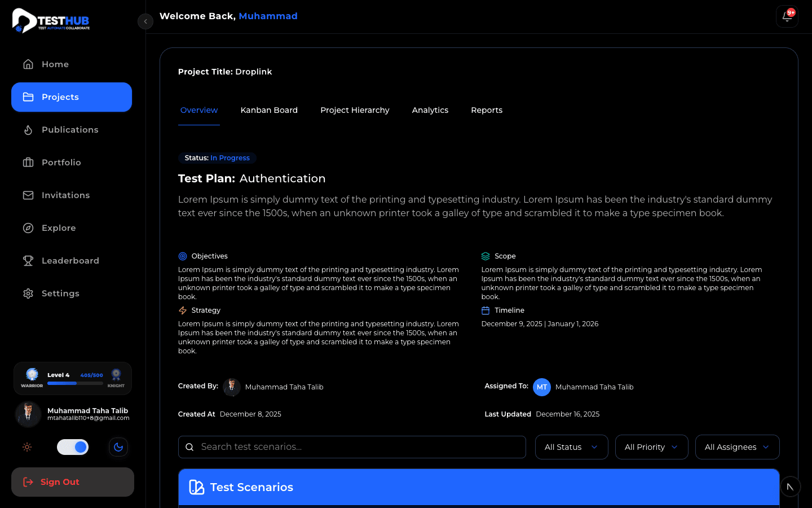Click the Knight badge icon
Image resolution: width=812 pixels, height=508 pixels.
[x=116, y=375]
